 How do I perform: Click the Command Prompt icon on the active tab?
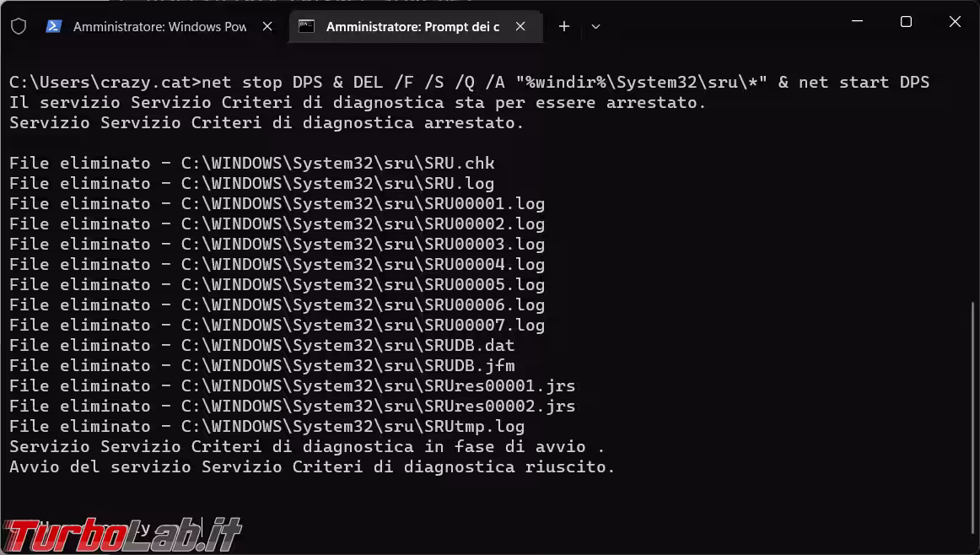(x=307, y=27)
